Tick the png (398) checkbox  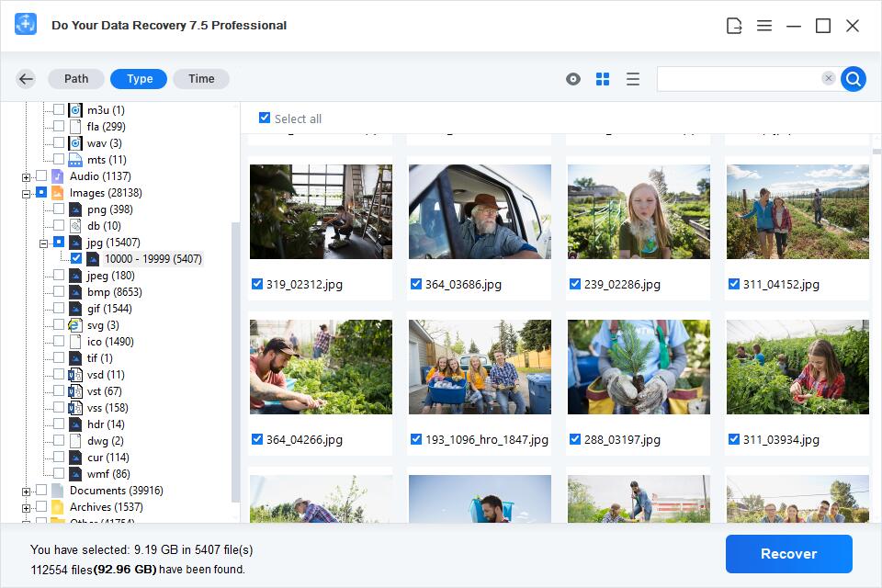pos(59,209)
